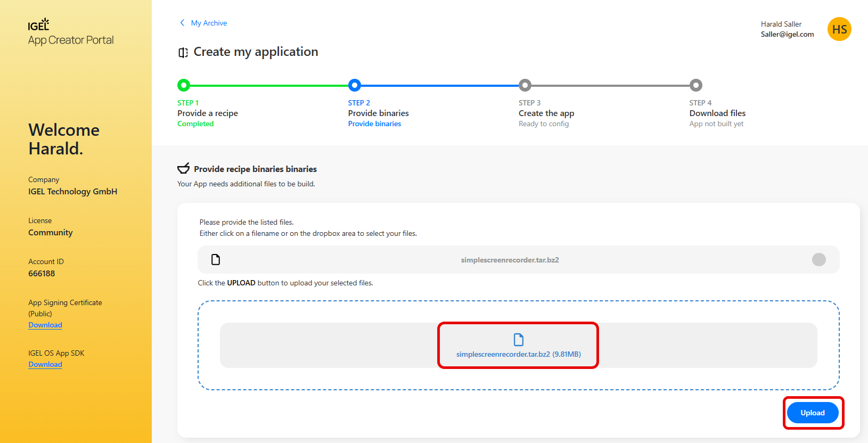Click the Community license value
The height and width of the screenshot is (443, 868).
click(x=51, y=232)
